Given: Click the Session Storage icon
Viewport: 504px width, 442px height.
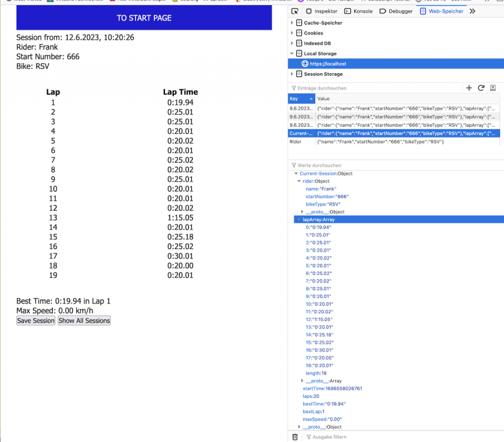Looking at the screenshot, I should [x=299, y=74].
